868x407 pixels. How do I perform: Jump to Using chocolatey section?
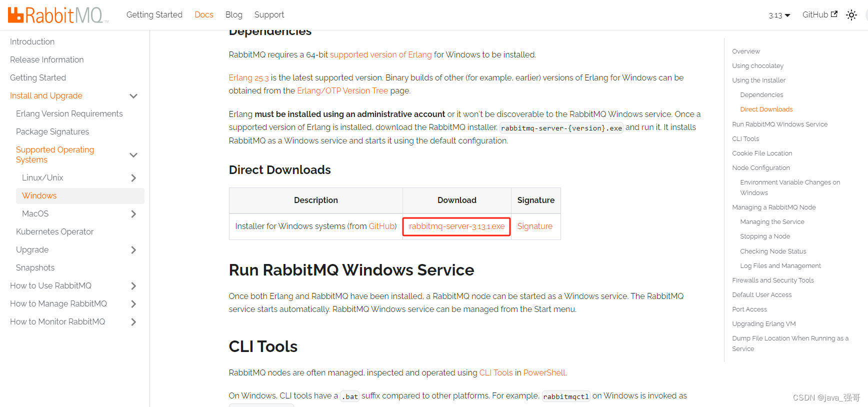coord(757,65)
